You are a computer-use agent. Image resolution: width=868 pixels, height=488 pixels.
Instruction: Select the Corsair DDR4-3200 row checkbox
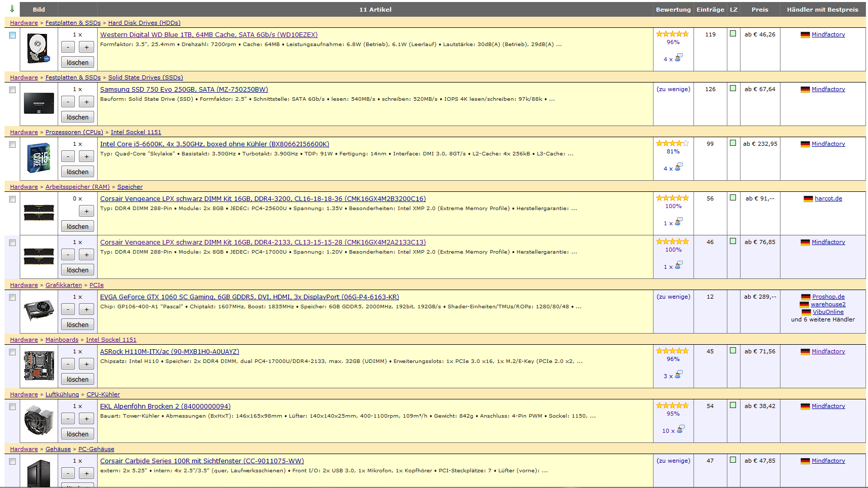[12, 199]
